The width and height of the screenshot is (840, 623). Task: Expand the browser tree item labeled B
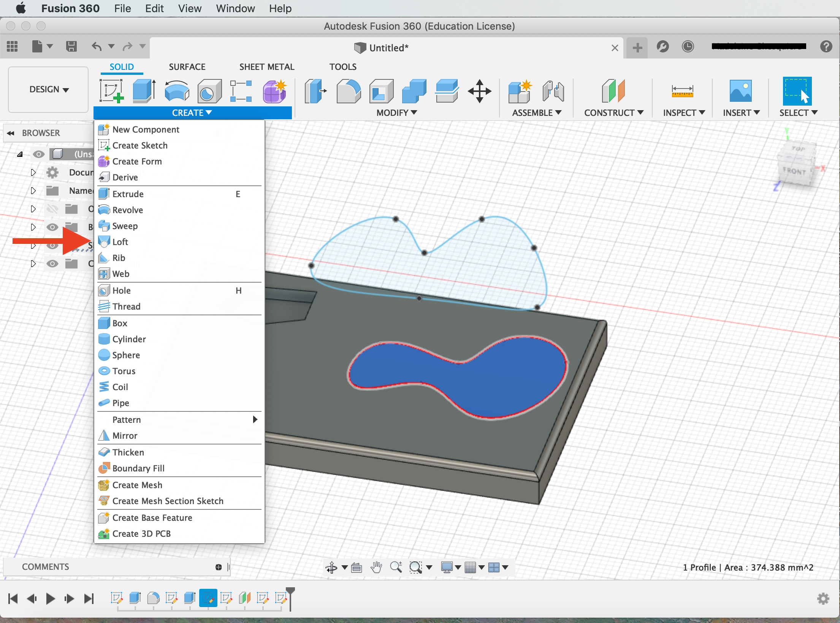click(33, 226)
